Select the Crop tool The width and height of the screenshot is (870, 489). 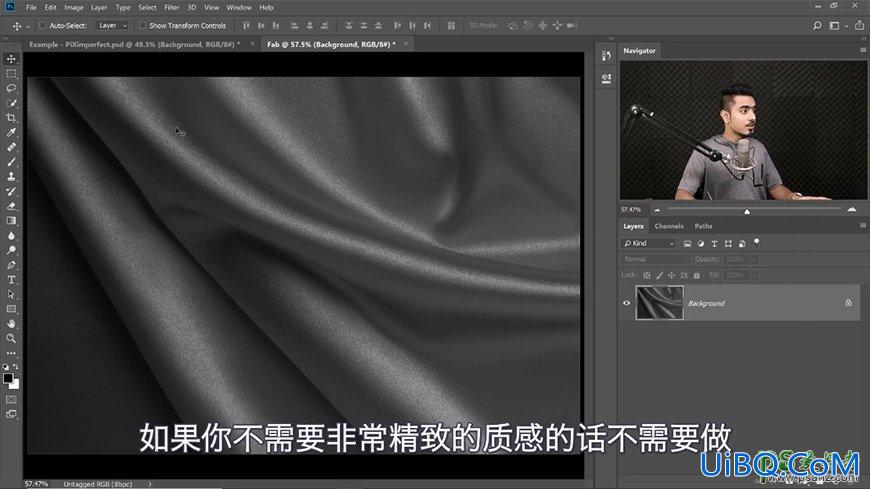11,118
